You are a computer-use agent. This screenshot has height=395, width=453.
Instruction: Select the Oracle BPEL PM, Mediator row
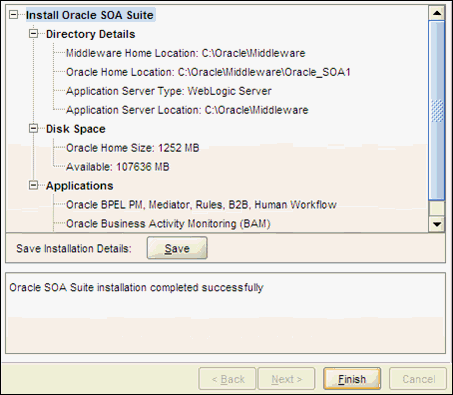click(x=201, y=205)
